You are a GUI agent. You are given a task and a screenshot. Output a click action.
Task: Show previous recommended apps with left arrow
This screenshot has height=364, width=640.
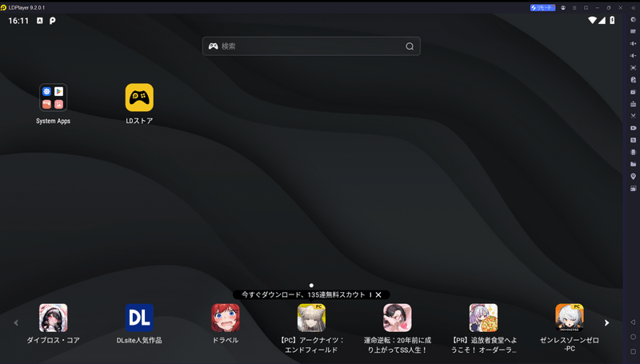coord(16,322)
